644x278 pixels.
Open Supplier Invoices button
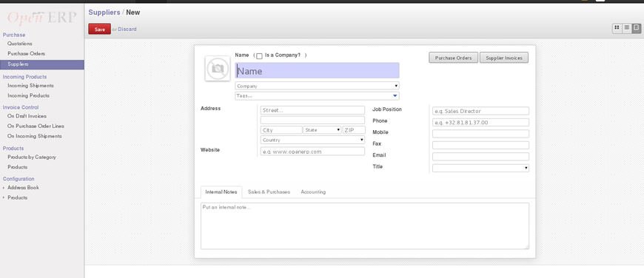coord(504,58)
